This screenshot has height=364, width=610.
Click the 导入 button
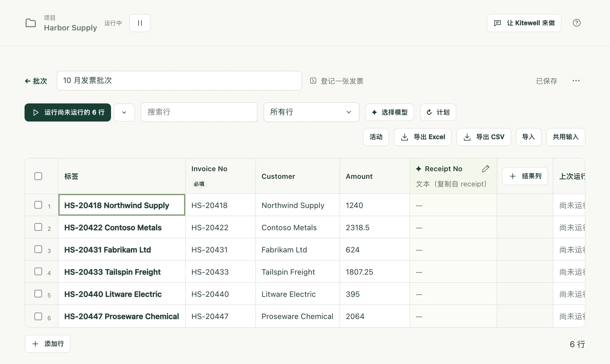(528, 137)
